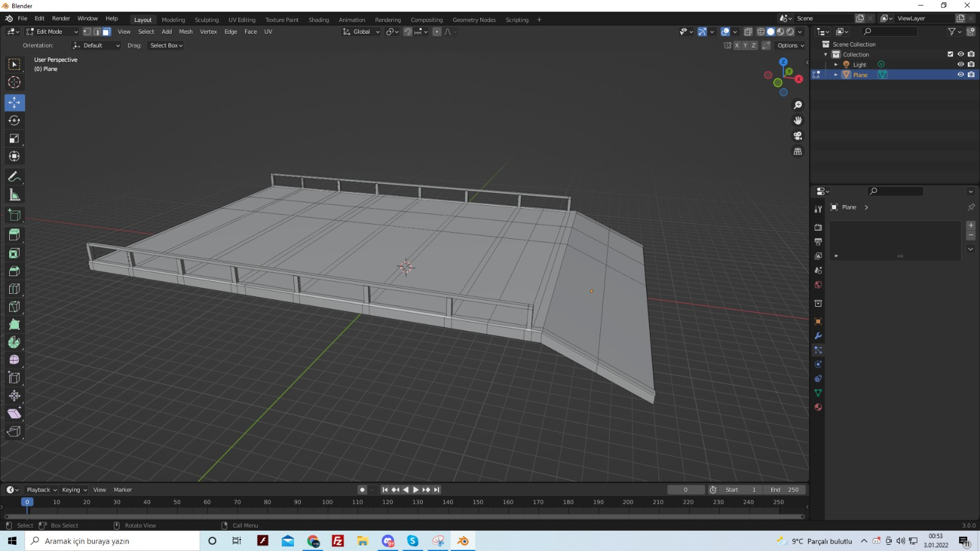Enable vertex select mode
The image size is (980, 551).
tap(87, 32)
